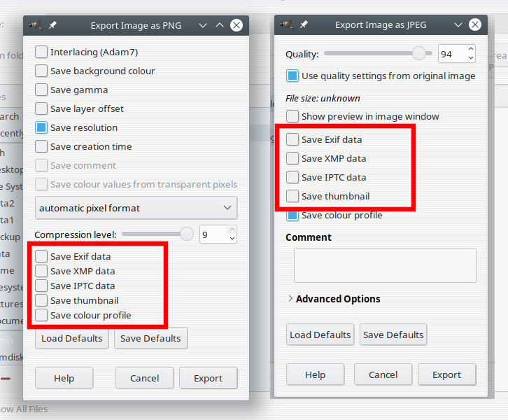Click inside the Comment text box
This screenshot has height=420, width=508.
click(384, 265)
